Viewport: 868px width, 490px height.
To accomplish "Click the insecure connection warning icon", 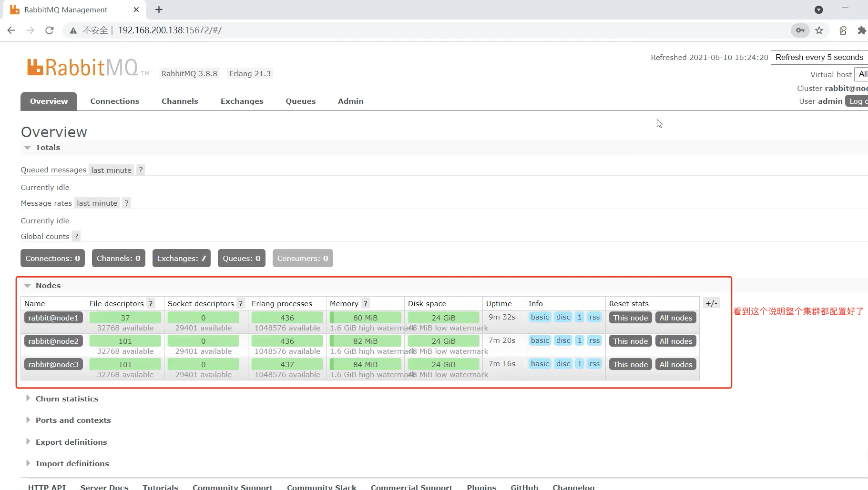I will point(73,30).
